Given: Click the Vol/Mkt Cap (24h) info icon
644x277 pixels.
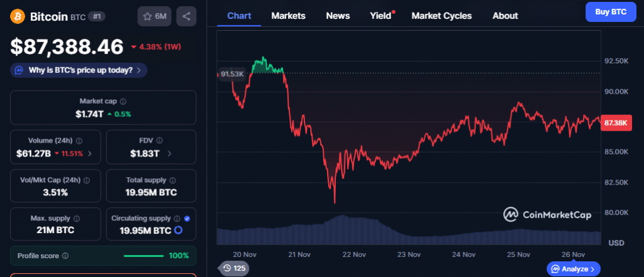Looking at the screenshot, I should [x=87, y=180].
